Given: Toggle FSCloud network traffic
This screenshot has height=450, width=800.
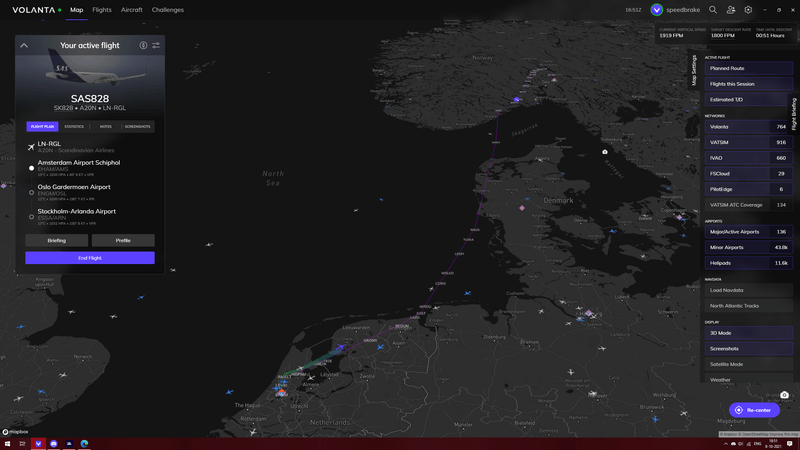Looking at the screenshot, I should (x=748, y=173).
